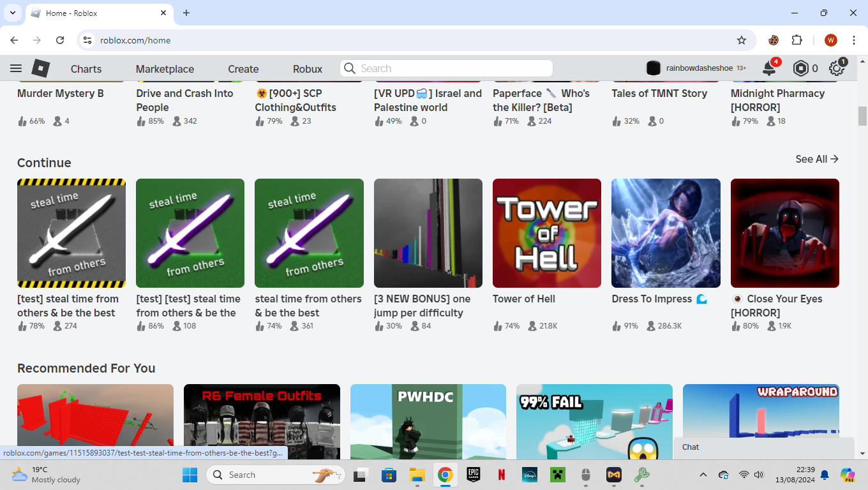Click the Windows taskbar search box
868x490 pixels.
click(276, 475)
